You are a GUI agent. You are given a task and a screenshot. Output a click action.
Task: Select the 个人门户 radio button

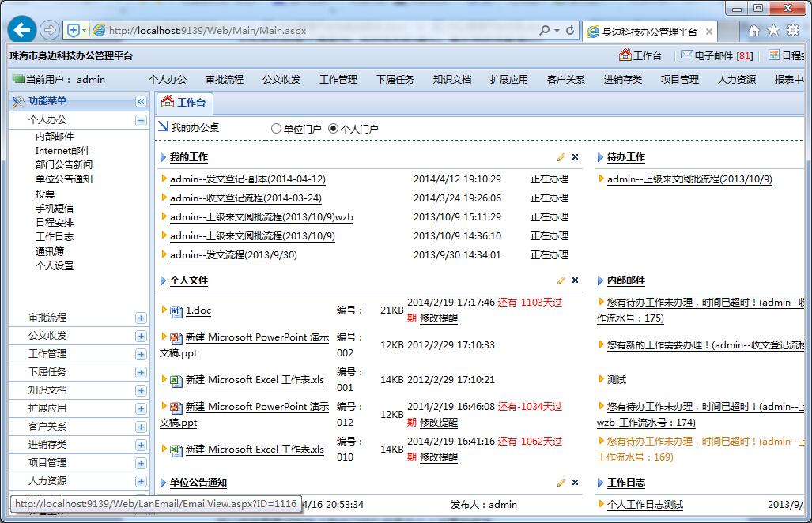334,128
